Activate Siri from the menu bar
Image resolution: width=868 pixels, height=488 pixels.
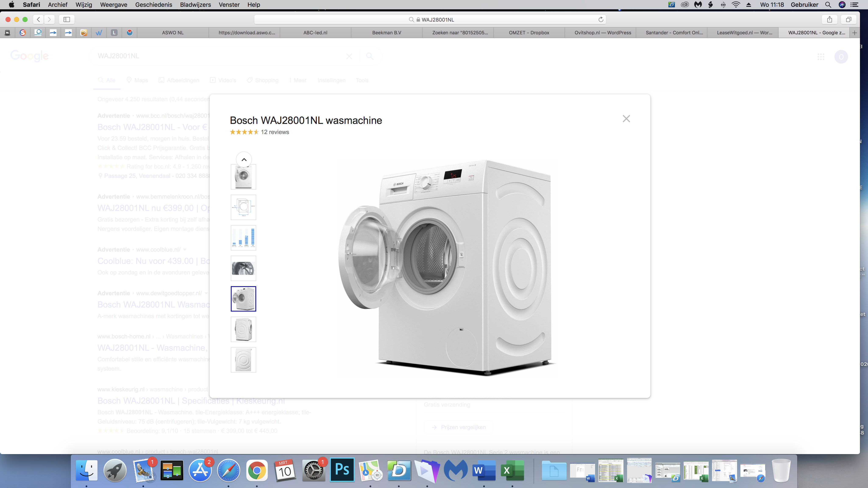[842, 5]
